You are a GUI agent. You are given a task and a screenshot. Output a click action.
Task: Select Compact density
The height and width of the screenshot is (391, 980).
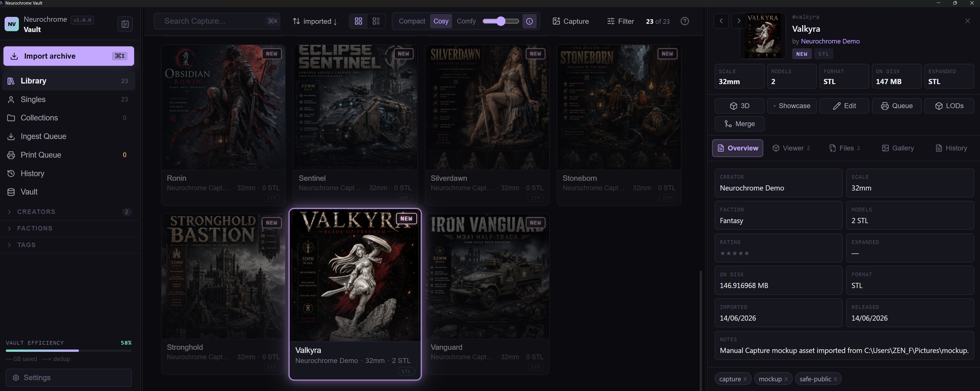tap(412, 21)
